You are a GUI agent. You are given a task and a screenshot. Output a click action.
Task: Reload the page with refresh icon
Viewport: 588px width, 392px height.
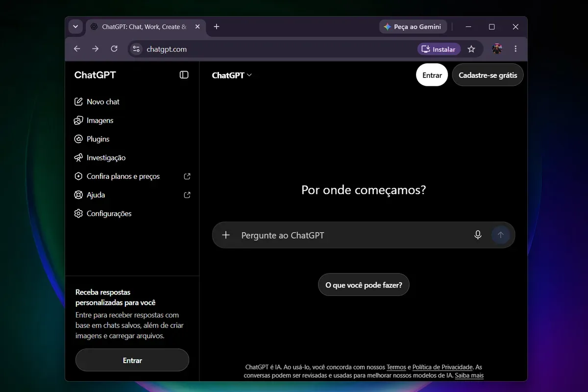click(114, 49)
